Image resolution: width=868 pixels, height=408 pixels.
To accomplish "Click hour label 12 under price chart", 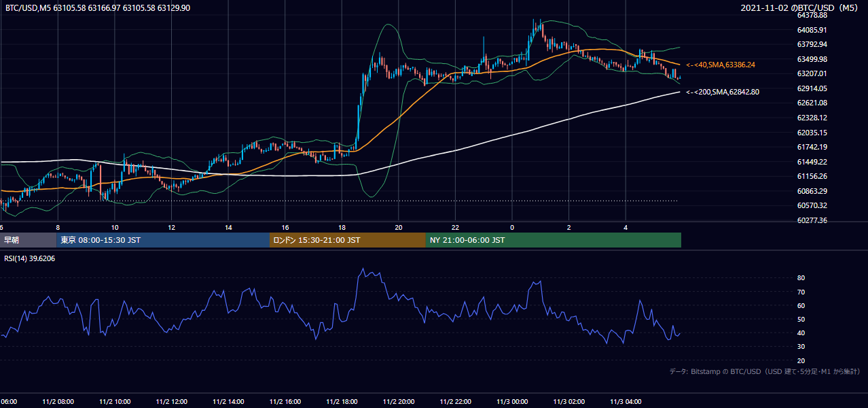I will [x=171, y=227].
